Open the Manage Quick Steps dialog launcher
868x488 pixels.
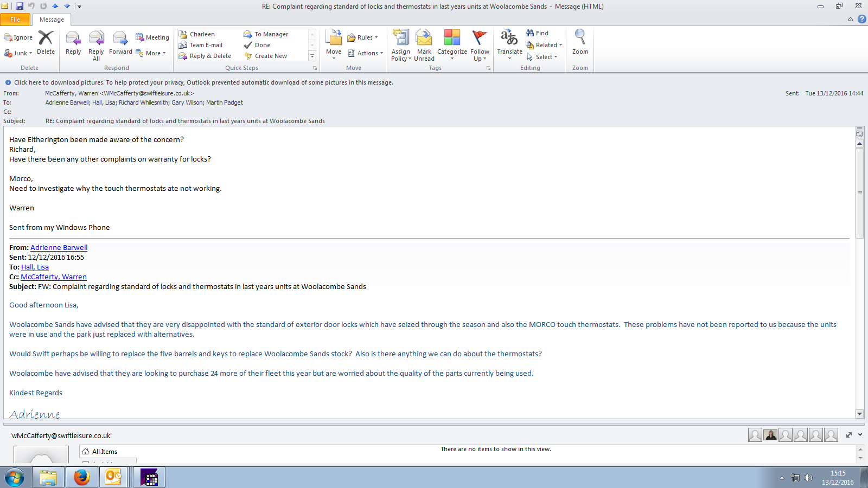coord(315,68)
